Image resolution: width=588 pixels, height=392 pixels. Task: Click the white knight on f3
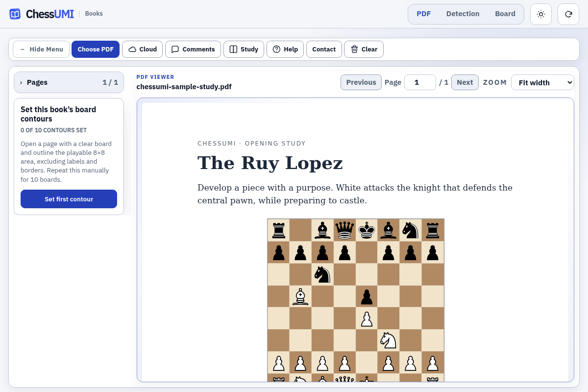389,340
